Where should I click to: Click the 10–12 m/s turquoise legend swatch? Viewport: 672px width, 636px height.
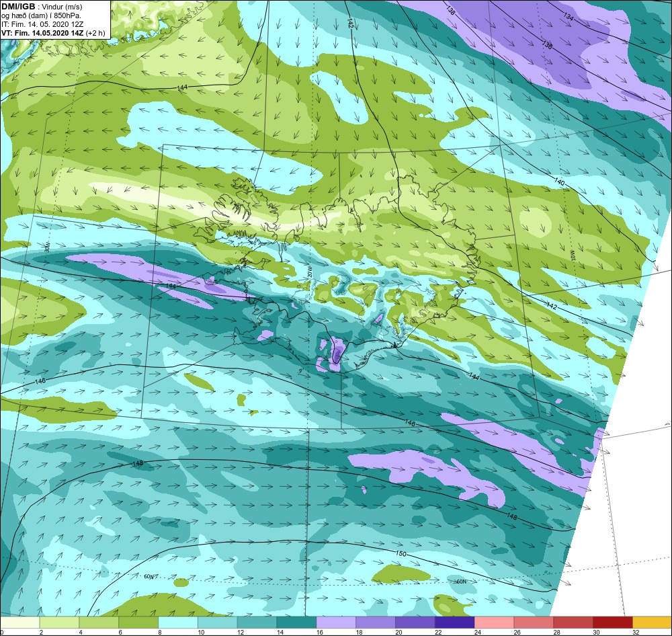217,622
